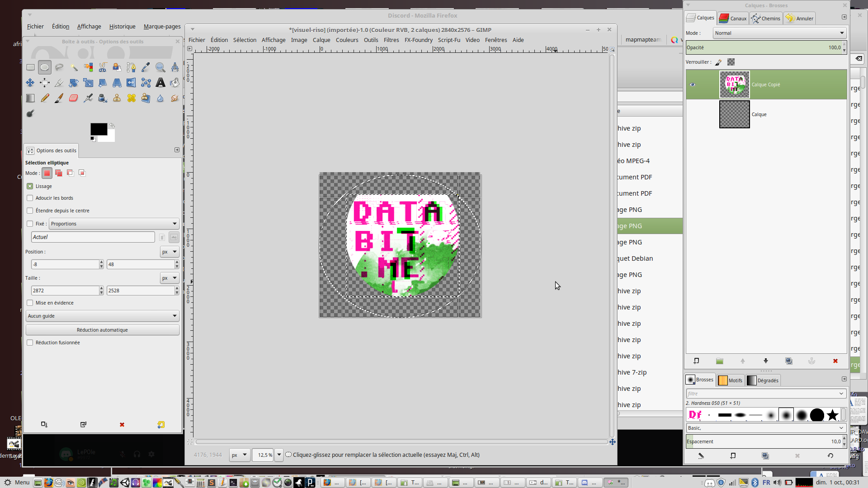The width and height of the screenshot is (868, 488).
Task: Click the Réduction automatique button
Action: click(x=102, y=330)
